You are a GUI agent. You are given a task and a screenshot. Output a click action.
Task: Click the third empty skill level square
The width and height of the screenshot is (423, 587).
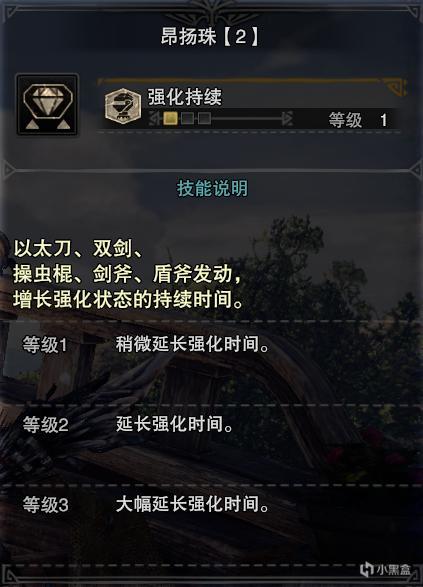coord(204,119)
